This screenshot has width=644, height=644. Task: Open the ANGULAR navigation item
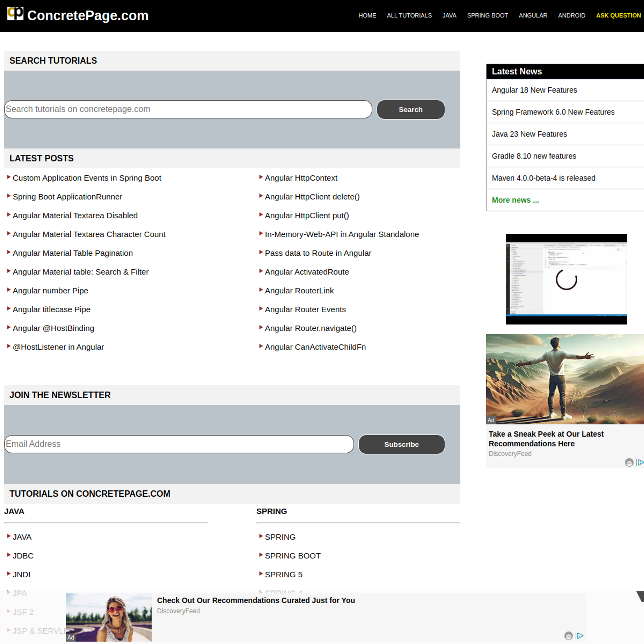pos(533,15)
